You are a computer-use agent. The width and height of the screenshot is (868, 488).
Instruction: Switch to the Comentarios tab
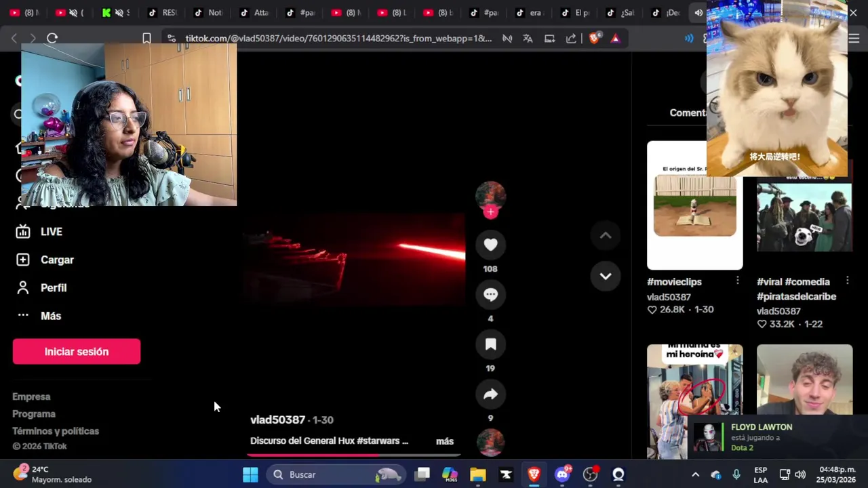(x=687, y=113)
